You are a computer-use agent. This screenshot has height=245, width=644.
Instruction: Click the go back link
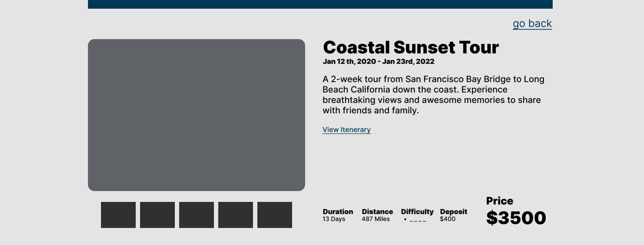click(x=532, y=23)
